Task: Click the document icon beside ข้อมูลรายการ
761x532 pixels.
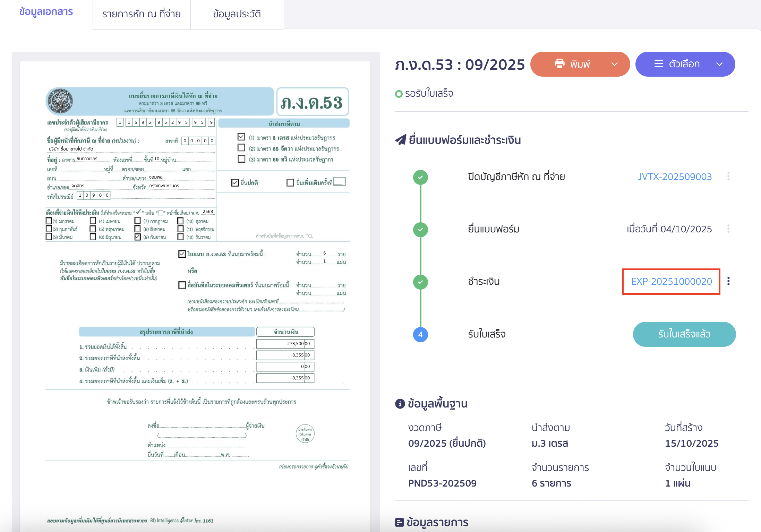Action: coord(399,522)
